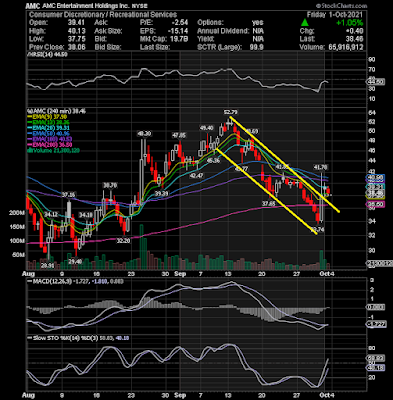The height and width of the screenshot is (400, 393).
Task: Click the 'Friday 1-Oct-2021' date text
Action: point(335,14)
